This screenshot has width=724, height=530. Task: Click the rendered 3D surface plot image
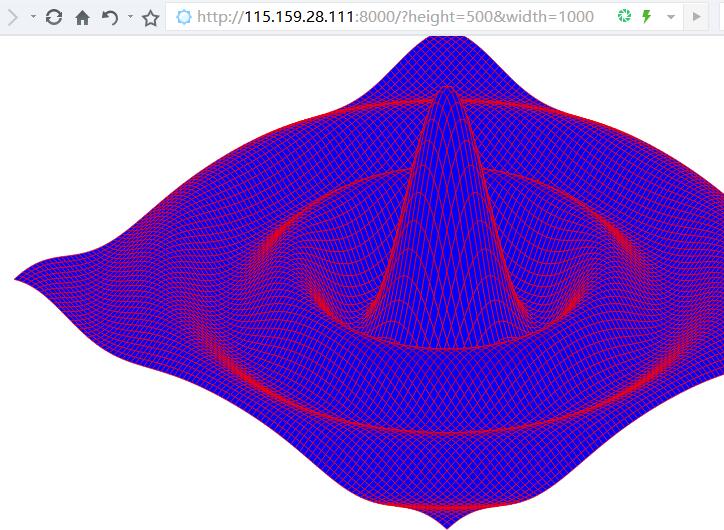point(369,283)
